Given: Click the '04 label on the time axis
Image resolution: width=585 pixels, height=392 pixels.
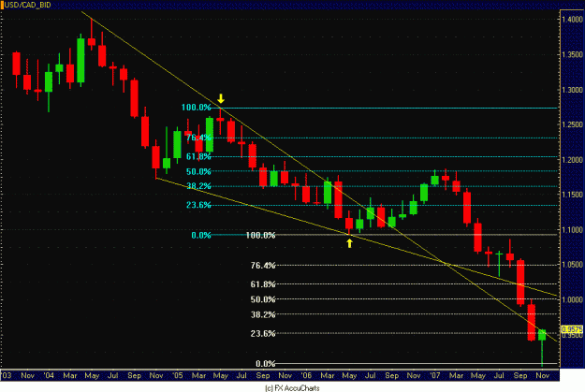Looking at the screenshot, I should (x=49, y=375).
